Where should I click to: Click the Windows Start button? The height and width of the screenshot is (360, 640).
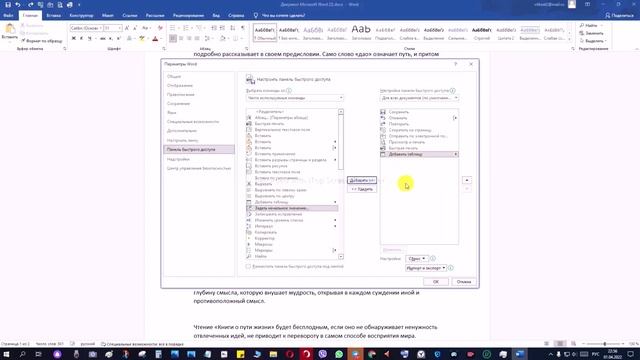7,354
